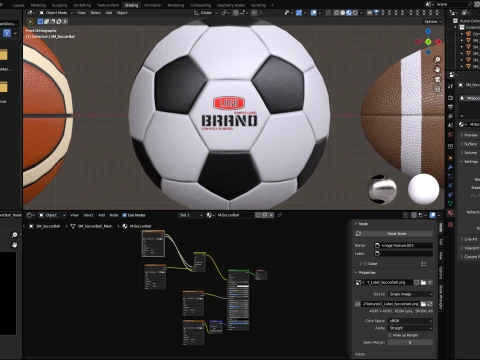480x360 pixels.
Task: Enable the View as Render checkbox
Action: (390, 335)
